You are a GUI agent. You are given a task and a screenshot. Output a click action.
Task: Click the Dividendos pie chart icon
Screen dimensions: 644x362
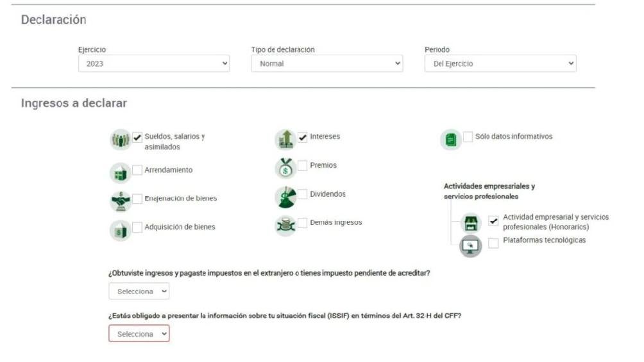285,197
